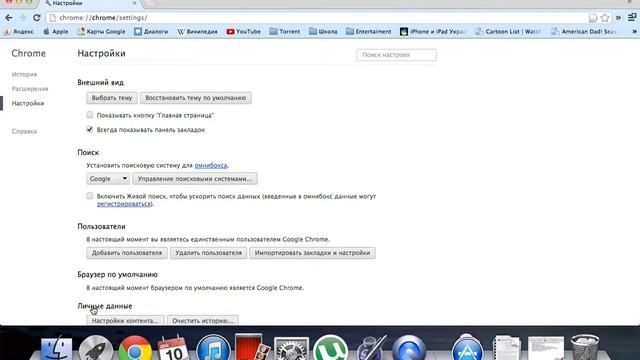Click Очистить историю button
The height and width of the screenshot is (360, 640).
pos(202,320)
